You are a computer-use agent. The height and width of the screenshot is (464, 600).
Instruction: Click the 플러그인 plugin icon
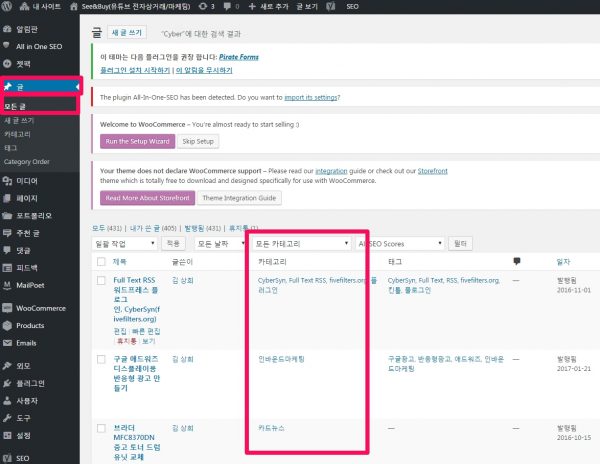click(x=7, y=383)
